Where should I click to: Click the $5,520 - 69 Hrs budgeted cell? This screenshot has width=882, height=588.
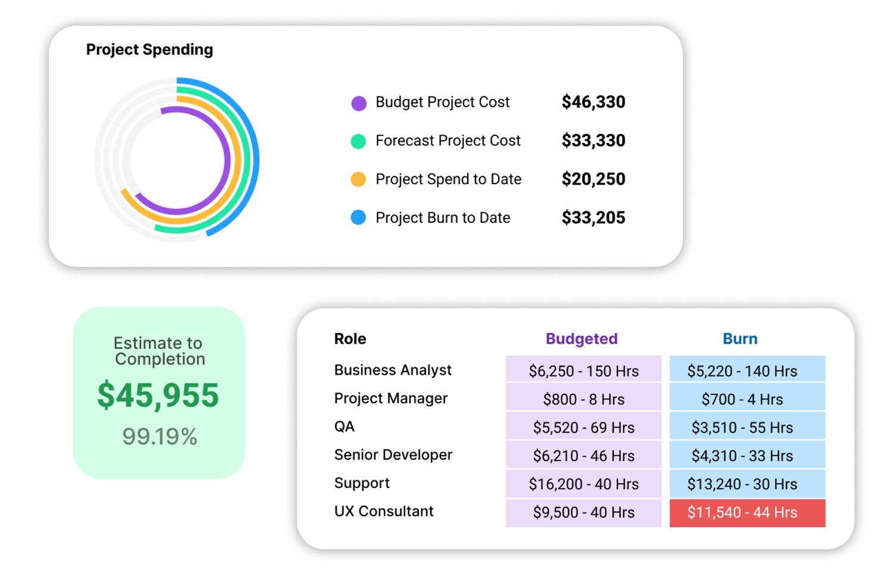[x=583, y=426]
